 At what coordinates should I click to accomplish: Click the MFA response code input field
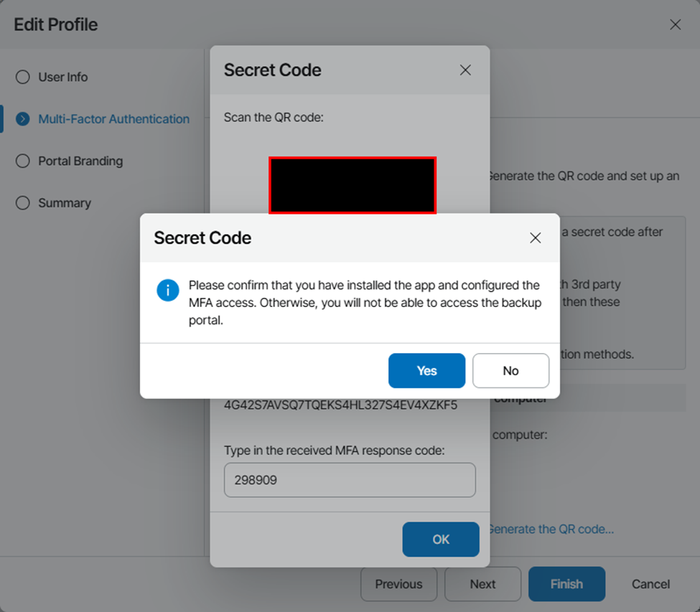click(x=350, y=480)
